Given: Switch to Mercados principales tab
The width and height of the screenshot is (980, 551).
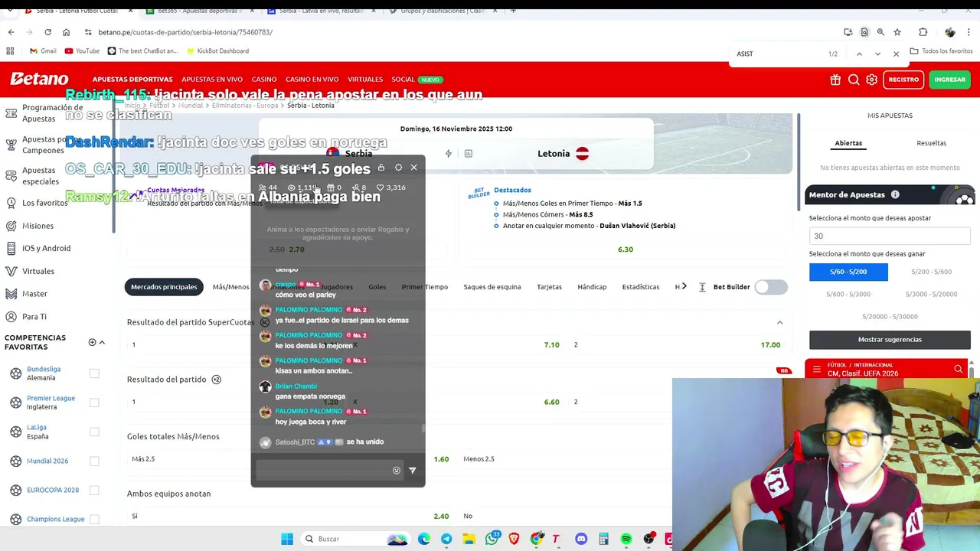Looking at the screenshot, I should (x=164, y=287).
